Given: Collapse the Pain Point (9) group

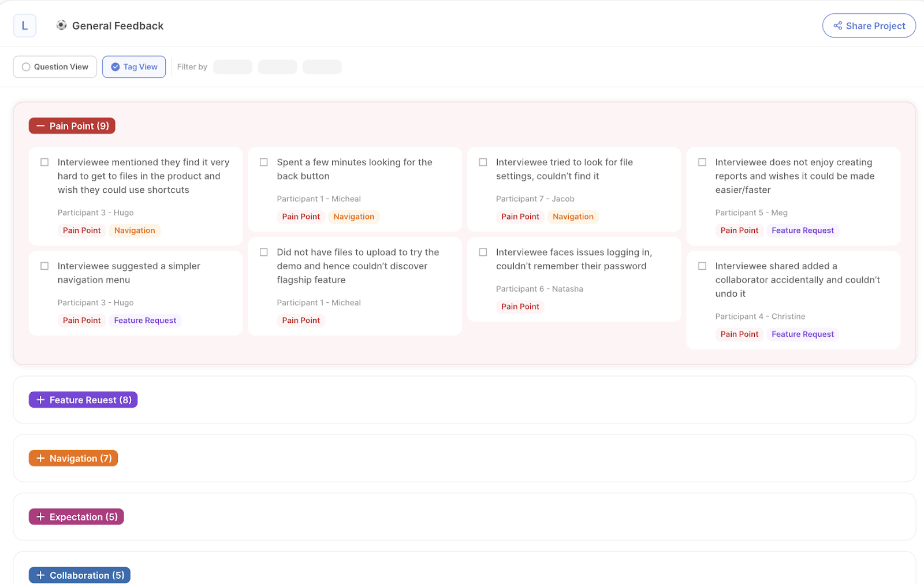Looking at the screenshot, I should (72, 126).
